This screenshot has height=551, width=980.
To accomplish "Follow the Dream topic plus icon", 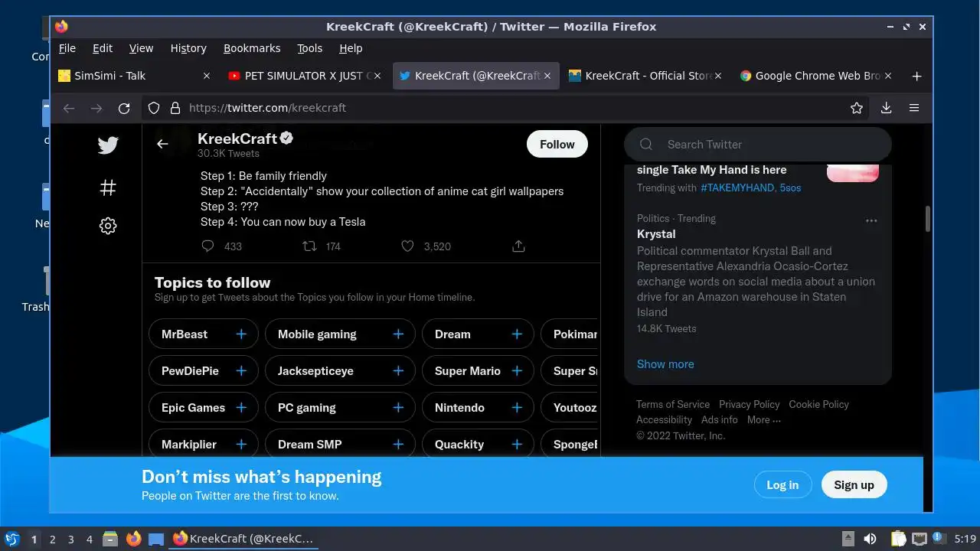I will point(517,334).
